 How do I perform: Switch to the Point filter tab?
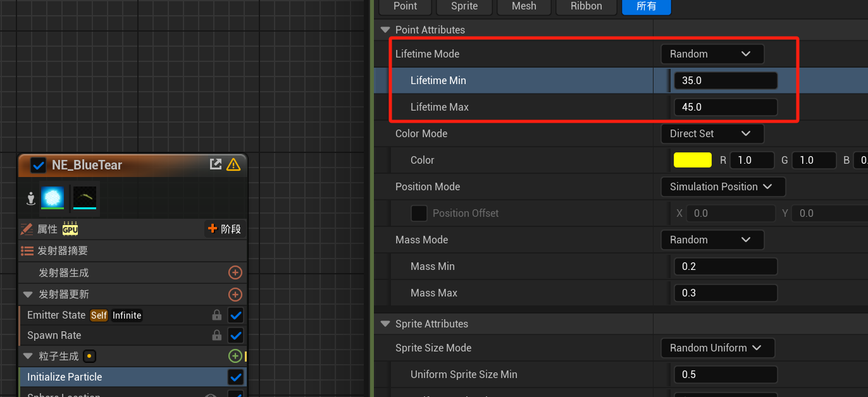click(x=405, y=6)
